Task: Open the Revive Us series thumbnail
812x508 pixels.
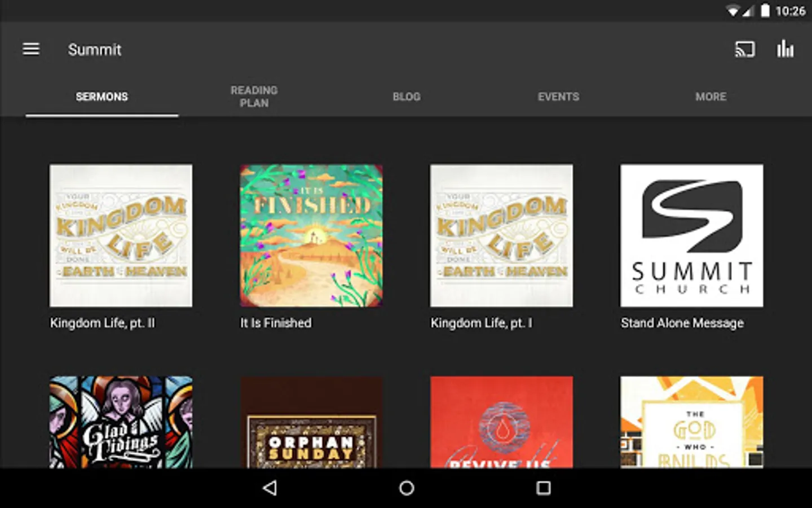Action: click(x=501, y=422)
